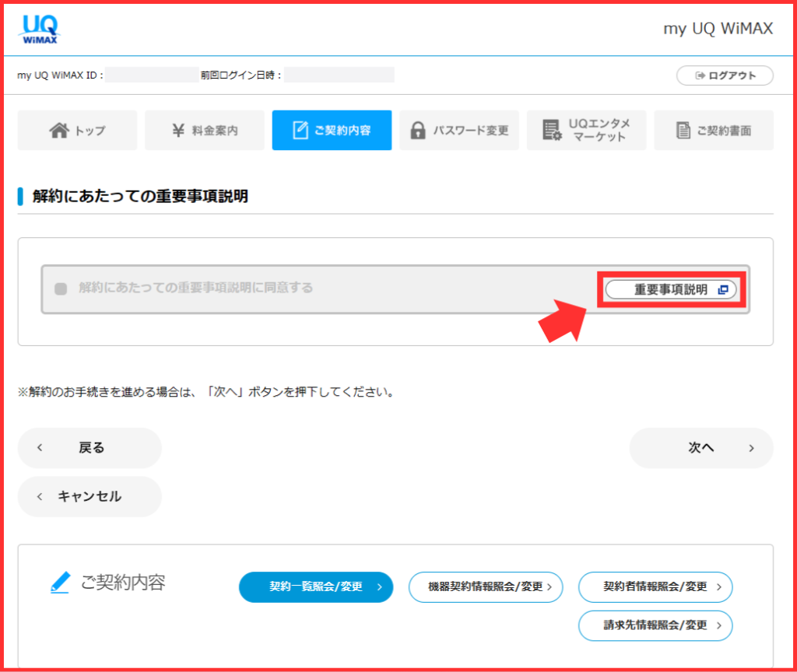Click the 解約にあたっての重要事項説明 heading
This screenshot has height=672, width=797.
coord(140,196)
